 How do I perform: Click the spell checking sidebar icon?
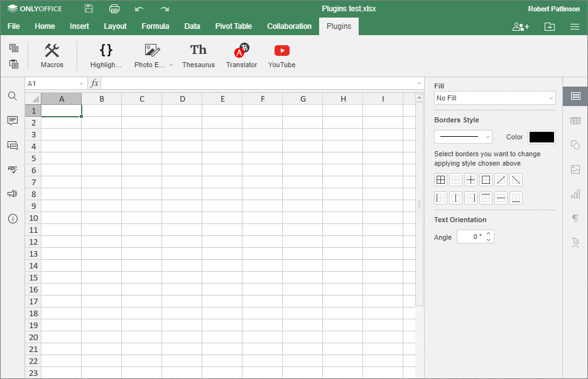(x=13, y=169)
